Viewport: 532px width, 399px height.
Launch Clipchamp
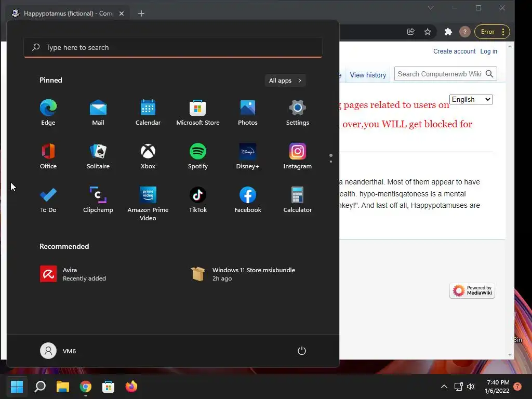[x=98, y=200]
